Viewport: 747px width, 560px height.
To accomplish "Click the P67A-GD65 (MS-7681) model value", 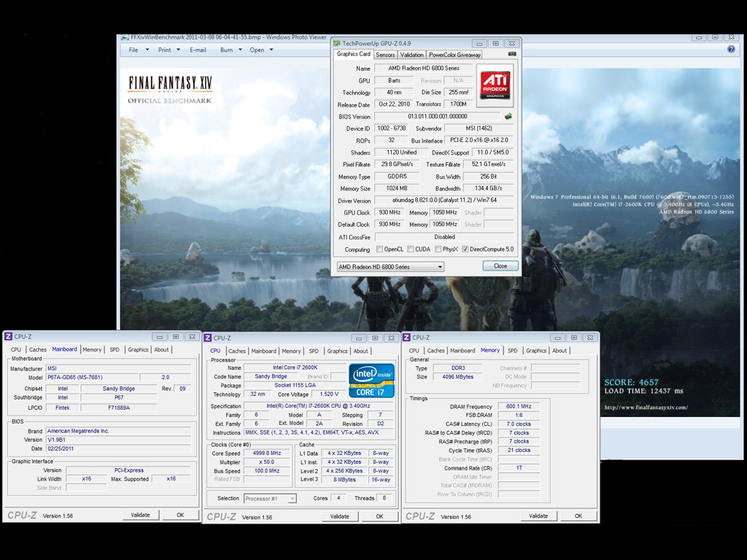I will (x=91, y=377).
